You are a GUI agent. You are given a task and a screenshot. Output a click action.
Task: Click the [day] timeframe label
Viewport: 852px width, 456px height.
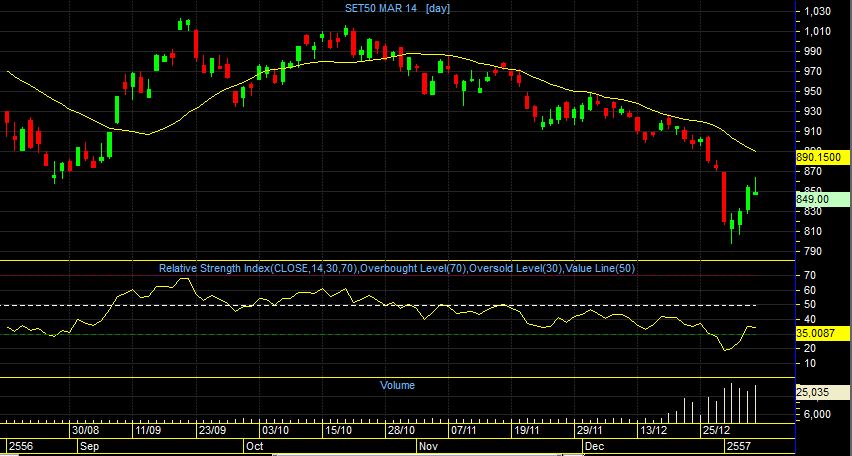tap(438, 8)
